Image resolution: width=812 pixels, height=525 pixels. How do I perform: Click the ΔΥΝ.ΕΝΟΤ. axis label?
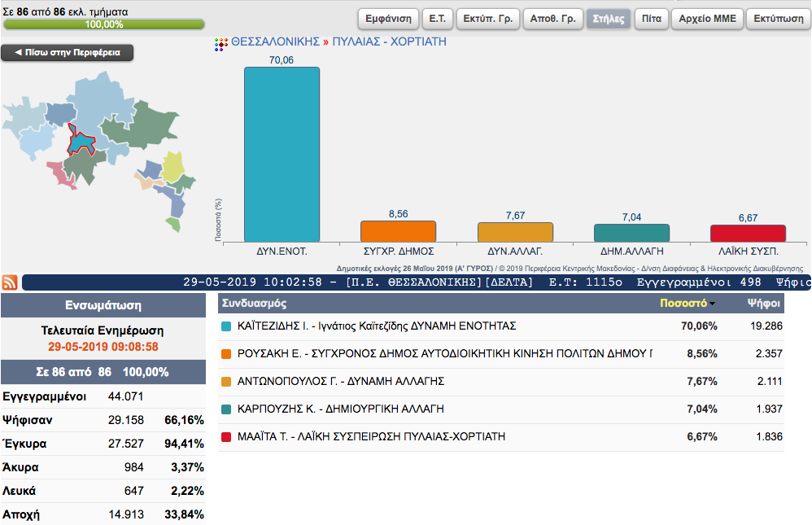tap(282, 252)
